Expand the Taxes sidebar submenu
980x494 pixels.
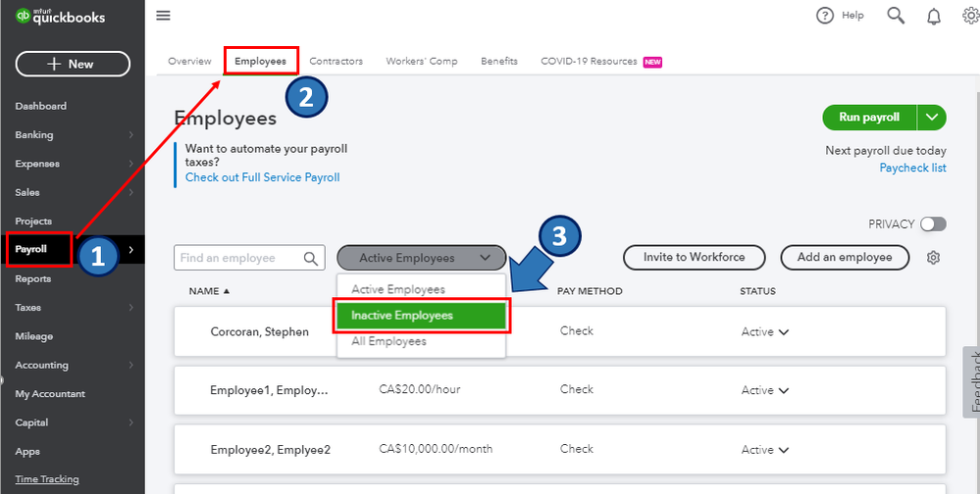tap(130, 307)
